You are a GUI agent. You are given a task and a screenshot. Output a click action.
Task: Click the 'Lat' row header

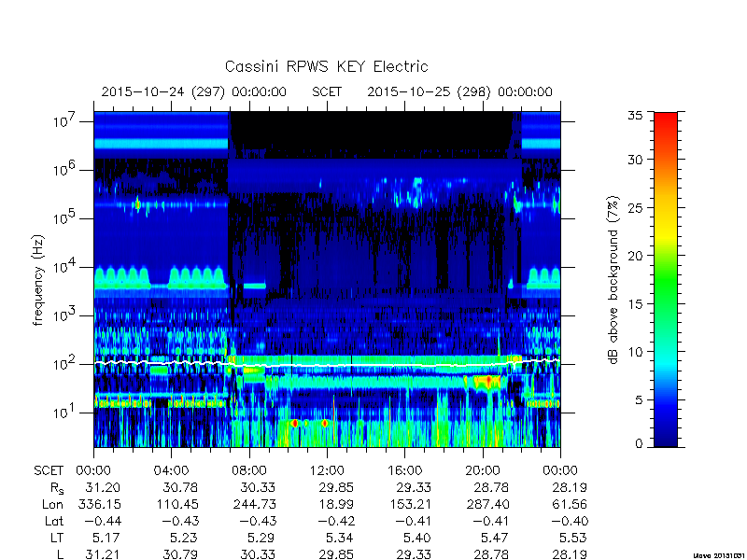[x=54, y=522]
